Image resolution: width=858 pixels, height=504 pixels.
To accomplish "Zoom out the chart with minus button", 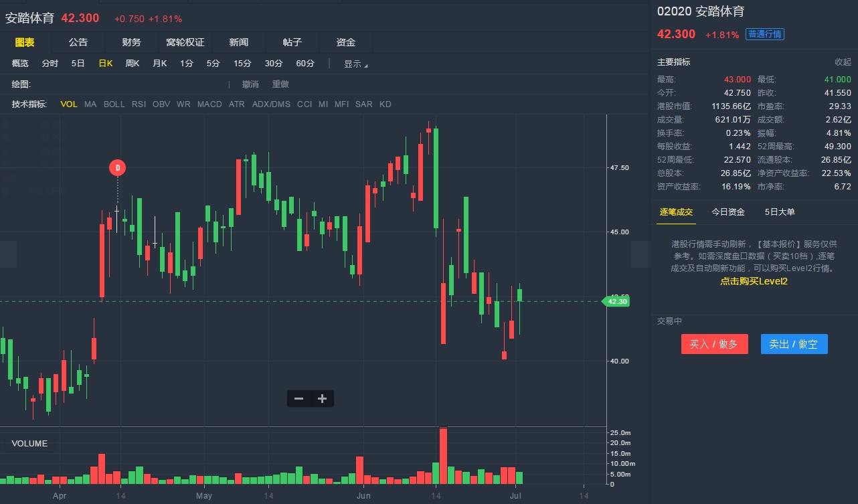I will pyautogui.click(x=299, y=399).
